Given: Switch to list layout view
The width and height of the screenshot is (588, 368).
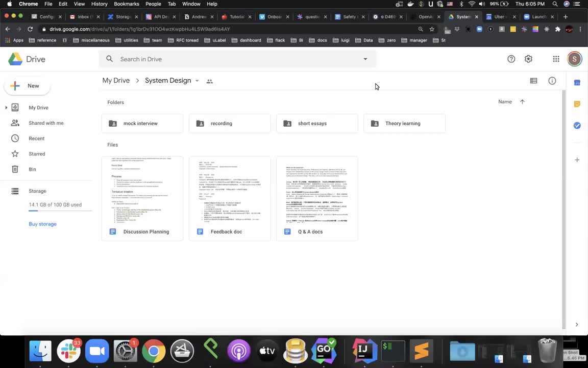Looking at the screenshot, I should point(533,81).
